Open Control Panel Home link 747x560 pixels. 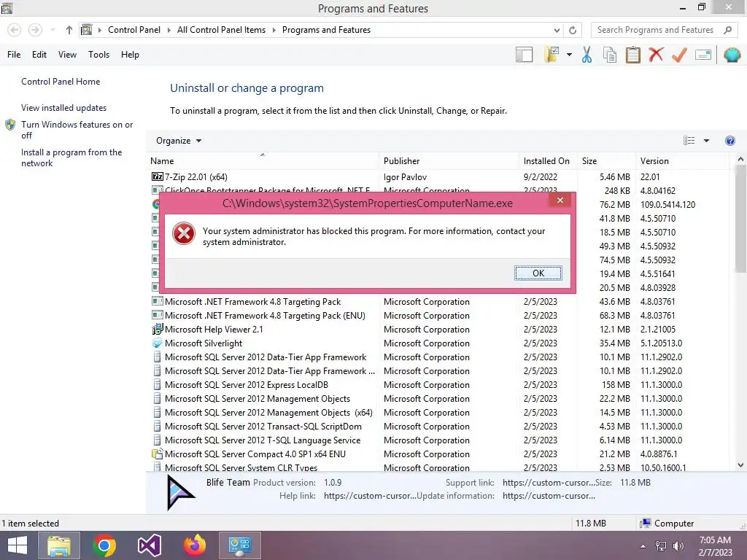[x=61, y=82]
